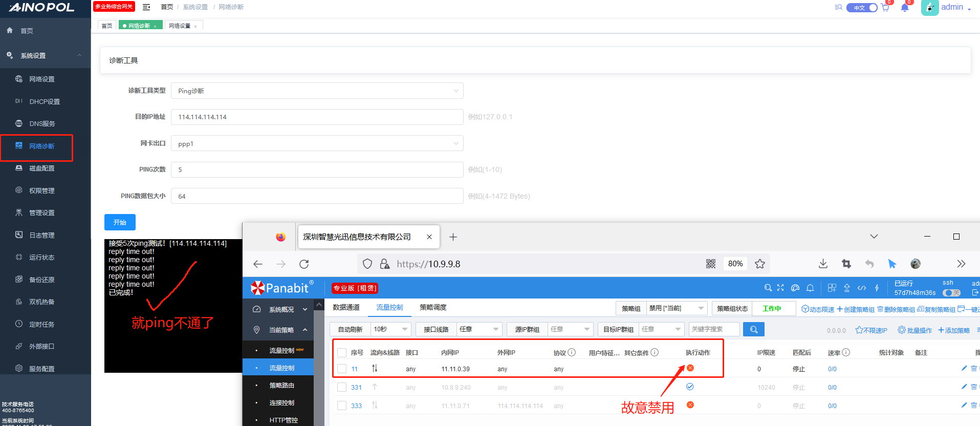
Task: Check the checkbox for rule 11
Action: (x=342, y=369)
